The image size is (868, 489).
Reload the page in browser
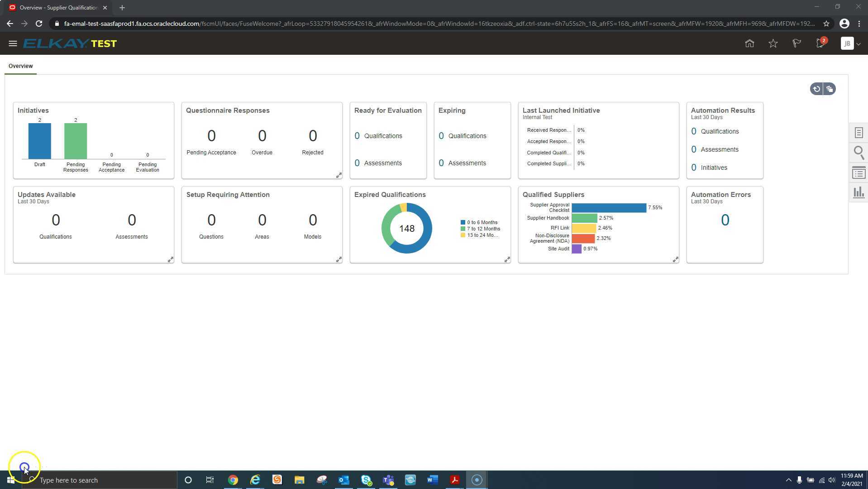(39, 24)
